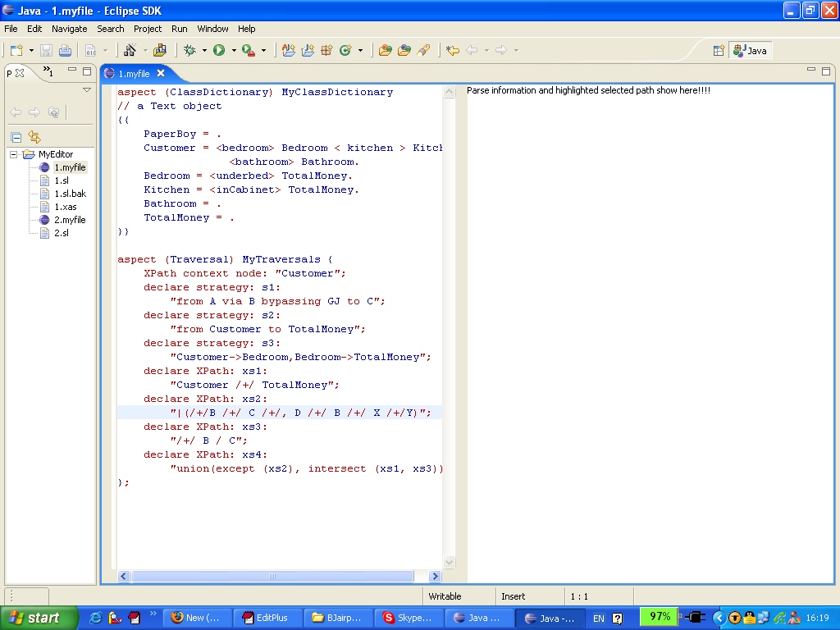Open the Run button's dropdown arrow
This screenshot has width=840, height=630.
[233, 50]
